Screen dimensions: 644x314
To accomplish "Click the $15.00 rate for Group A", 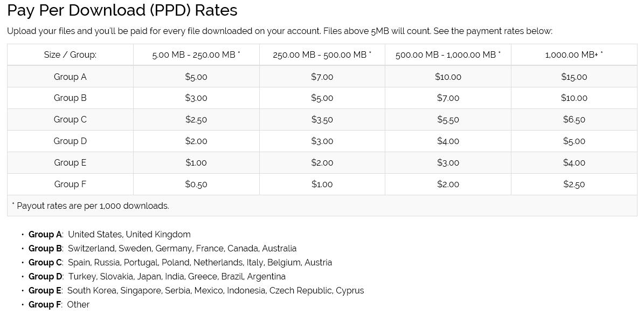I will 574,77.
